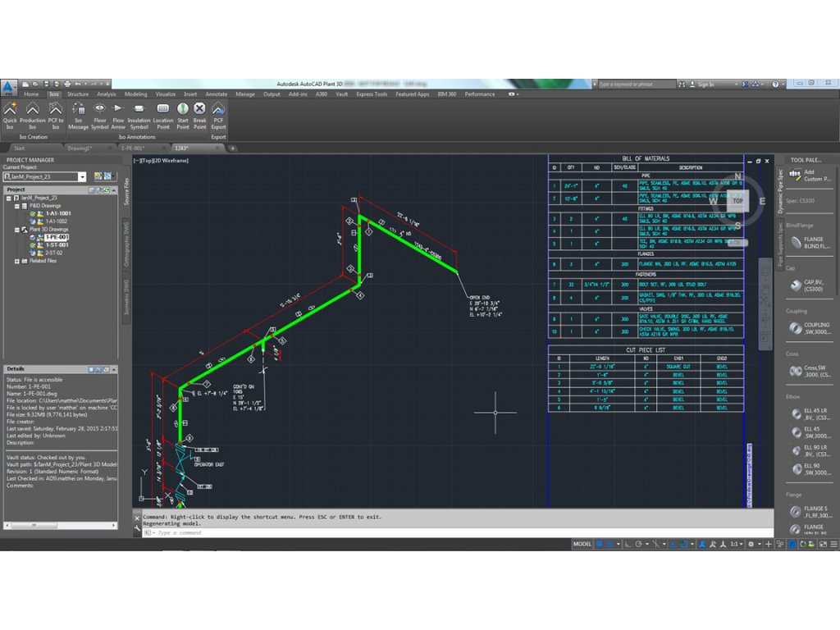Add a Break Point to the iso
This screenshot has width=840, height=630.
click(200, 116)
